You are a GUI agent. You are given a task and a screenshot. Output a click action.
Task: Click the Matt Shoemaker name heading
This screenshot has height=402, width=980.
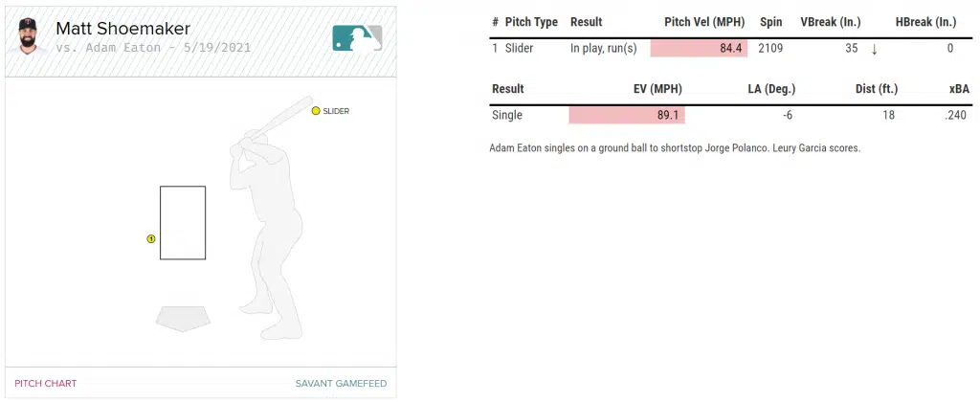[122, 29]
